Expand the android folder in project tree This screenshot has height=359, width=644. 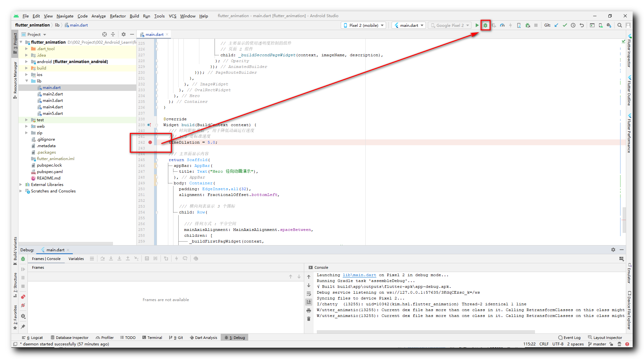pyautogui.click(x=27, y=61)
